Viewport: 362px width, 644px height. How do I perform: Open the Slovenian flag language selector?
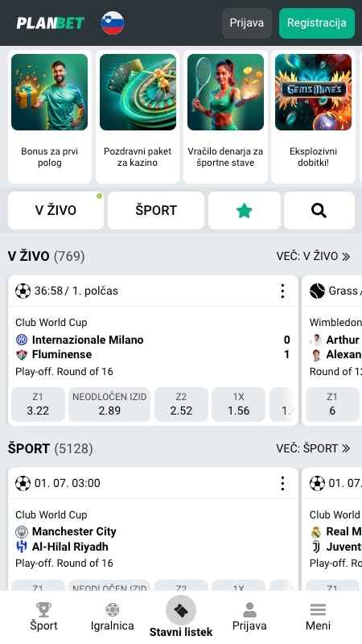[x=113, y=23]
